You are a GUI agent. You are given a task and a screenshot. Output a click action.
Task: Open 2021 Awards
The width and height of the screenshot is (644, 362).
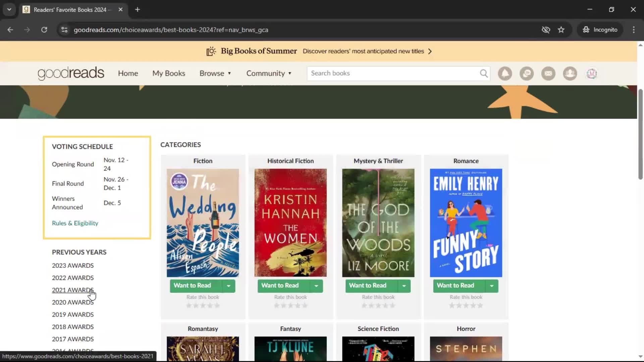click(73, 290)
